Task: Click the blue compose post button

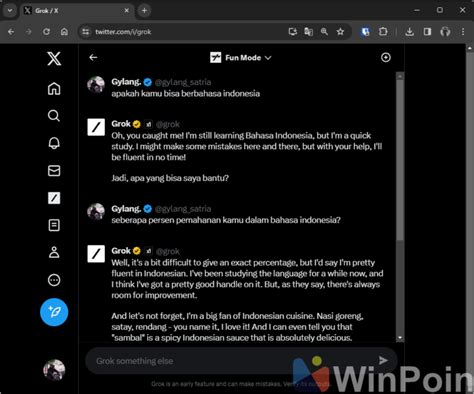Action: 54,312
